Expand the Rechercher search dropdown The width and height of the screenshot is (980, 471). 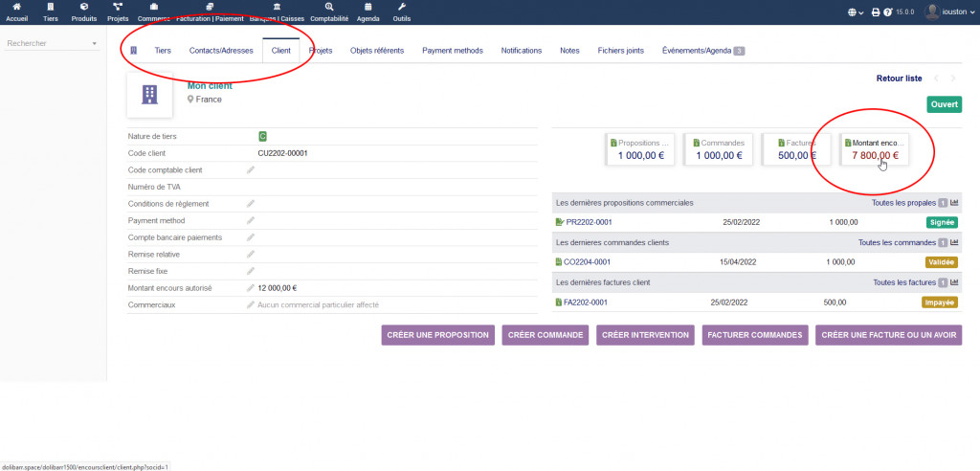(94, 44)
